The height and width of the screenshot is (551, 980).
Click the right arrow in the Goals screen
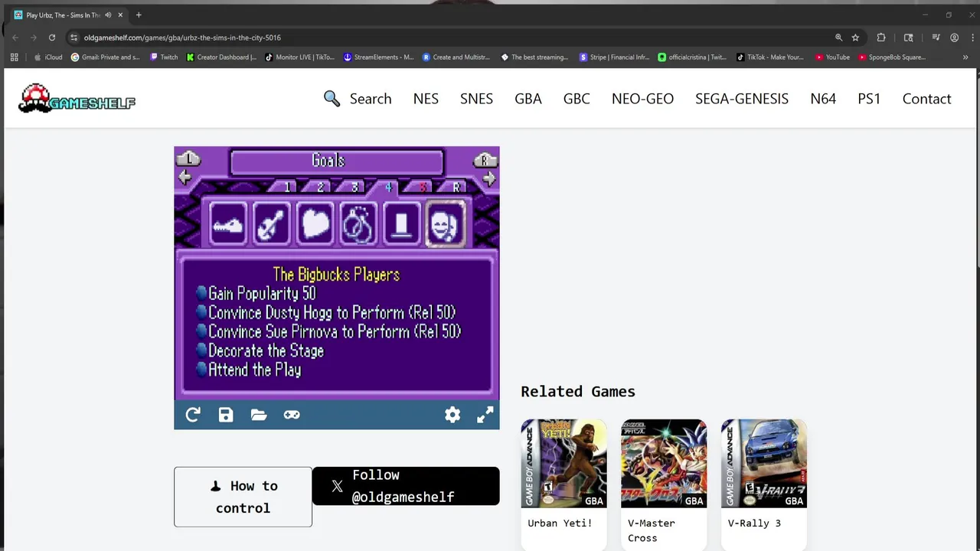[x=489, y=179]
